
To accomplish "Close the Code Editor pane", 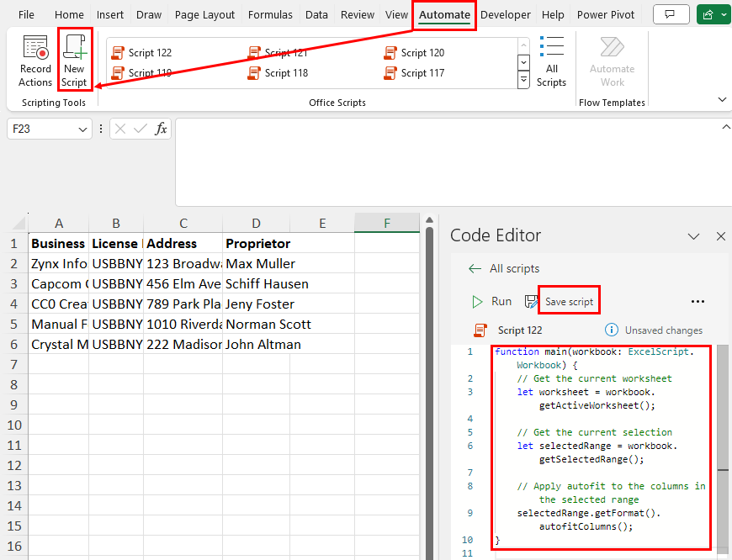I will 721,236.
